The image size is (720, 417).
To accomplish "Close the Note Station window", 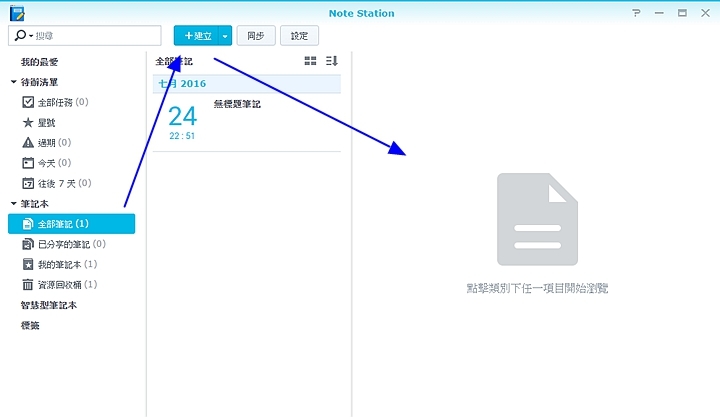I will point(705,13).
